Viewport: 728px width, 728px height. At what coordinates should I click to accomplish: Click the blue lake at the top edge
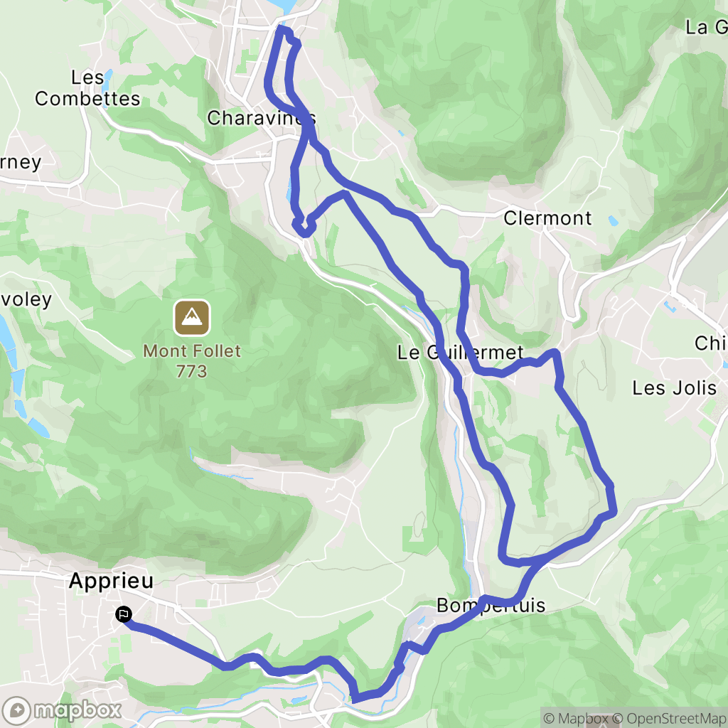[283, 6]
